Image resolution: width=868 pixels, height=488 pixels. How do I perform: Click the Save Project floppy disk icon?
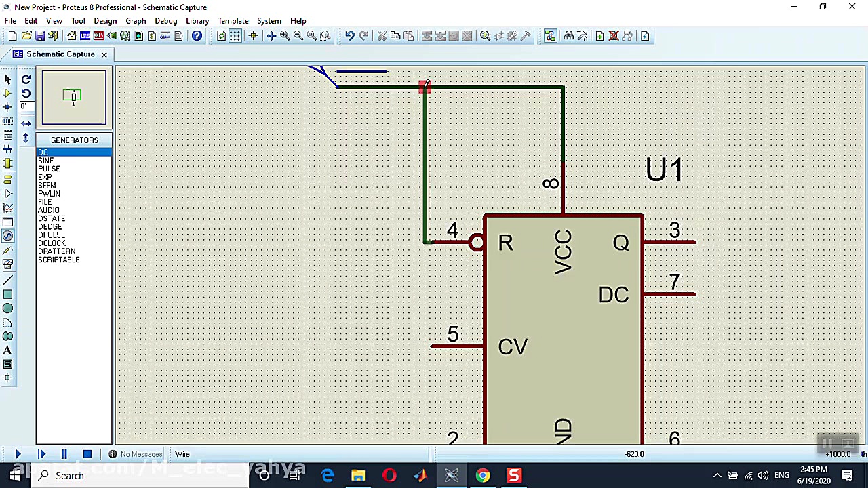40,36
